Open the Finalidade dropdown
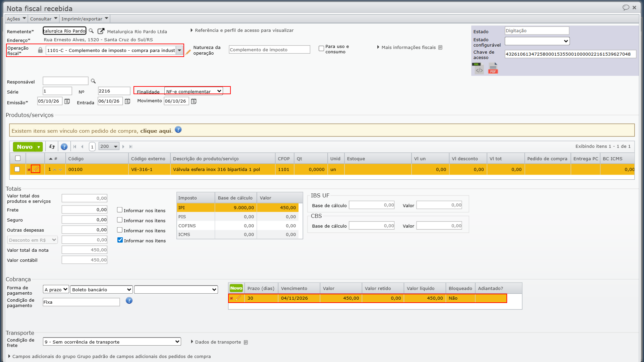This screenshot has width=644, height=362. (194, 91)
